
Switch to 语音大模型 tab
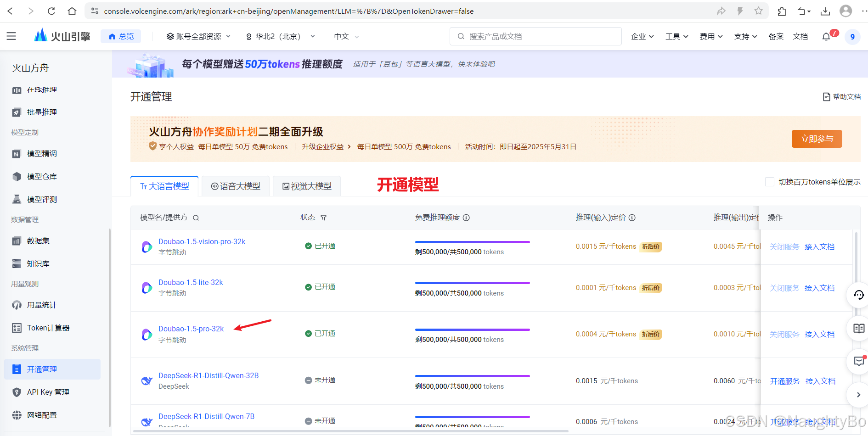pyautogui.click(x=236, y=186)
